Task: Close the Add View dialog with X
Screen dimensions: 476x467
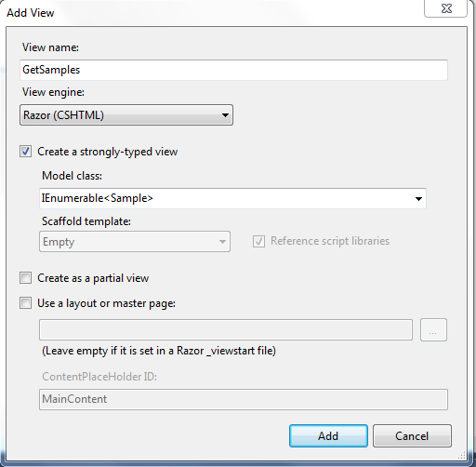Action: [445, 8]
